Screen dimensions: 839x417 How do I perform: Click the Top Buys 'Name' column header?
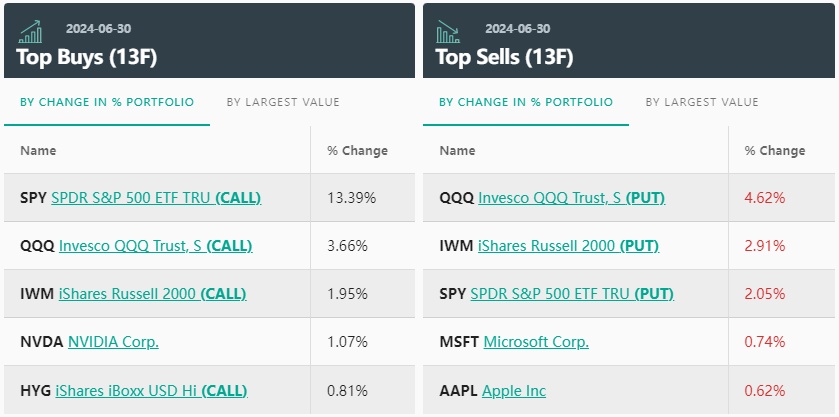point(38,151)
